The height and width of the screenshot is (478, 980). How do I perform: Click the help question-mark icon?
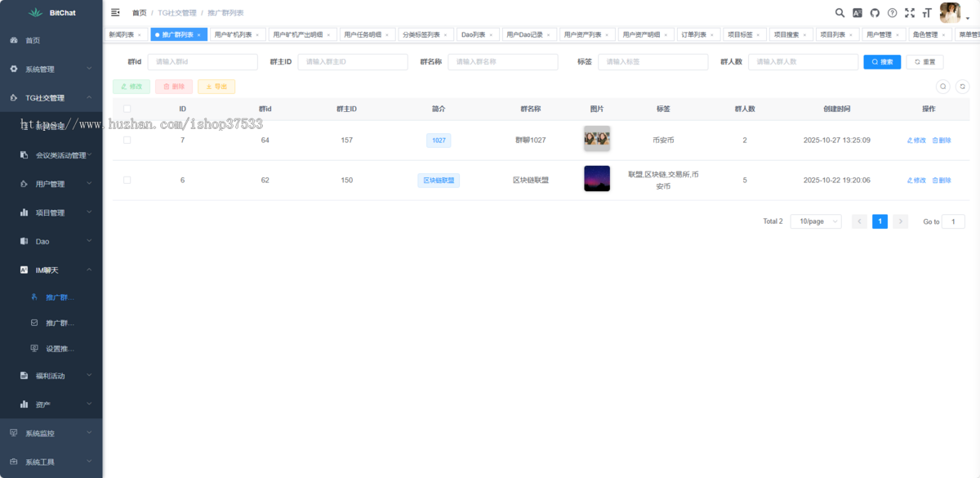pyautogui.click(x=893, y=12)
